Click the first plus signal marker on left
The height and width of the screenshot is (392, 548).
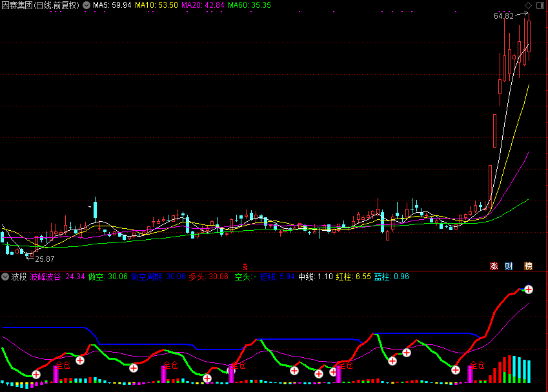coord(36,374)
